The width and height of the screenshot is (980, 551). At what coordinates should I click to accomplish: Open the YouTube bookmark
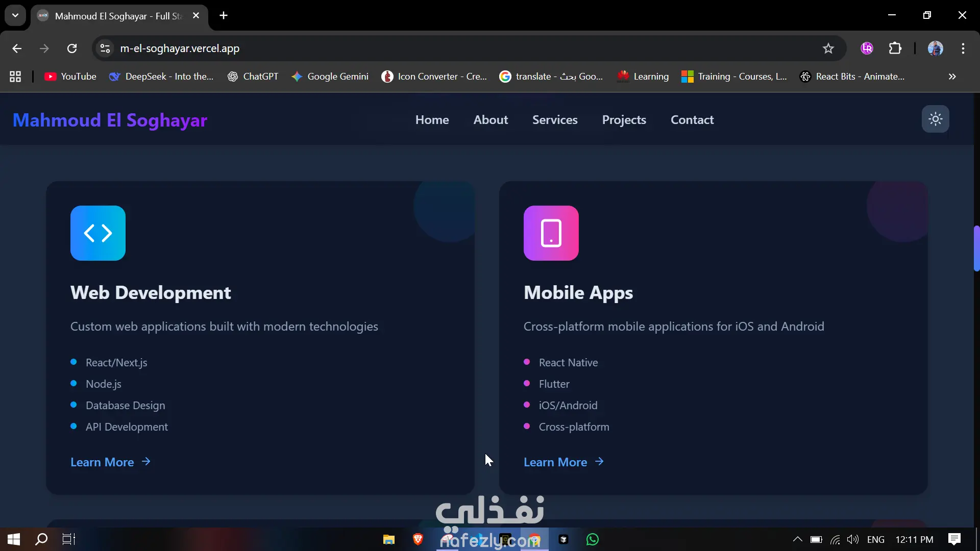point(70,77)
